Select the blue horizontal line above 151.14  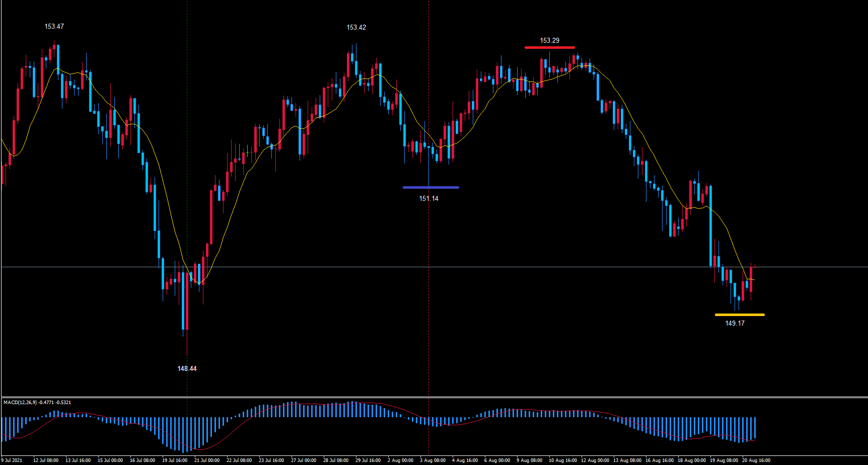(x=430, y=188)
